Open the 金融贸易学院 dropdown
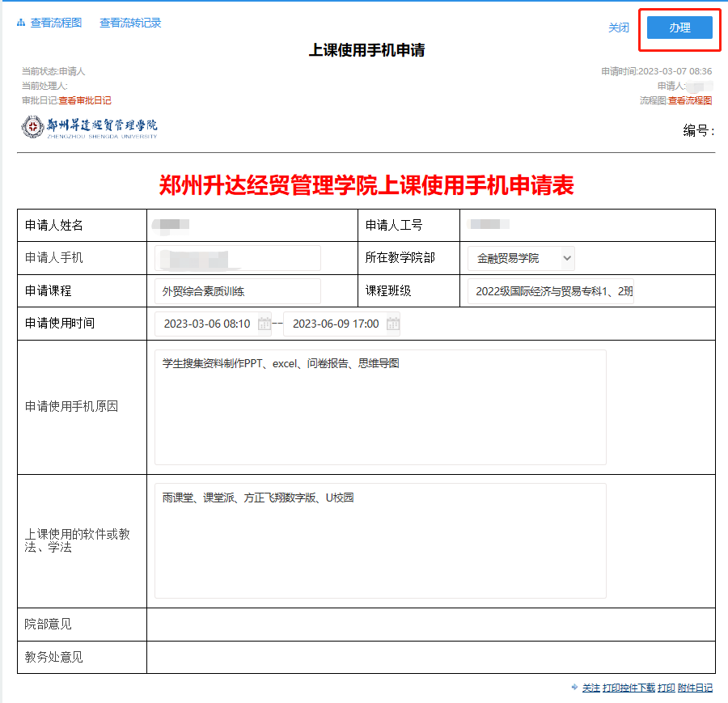This screenshot has height=703, width=728. point(521,258)
